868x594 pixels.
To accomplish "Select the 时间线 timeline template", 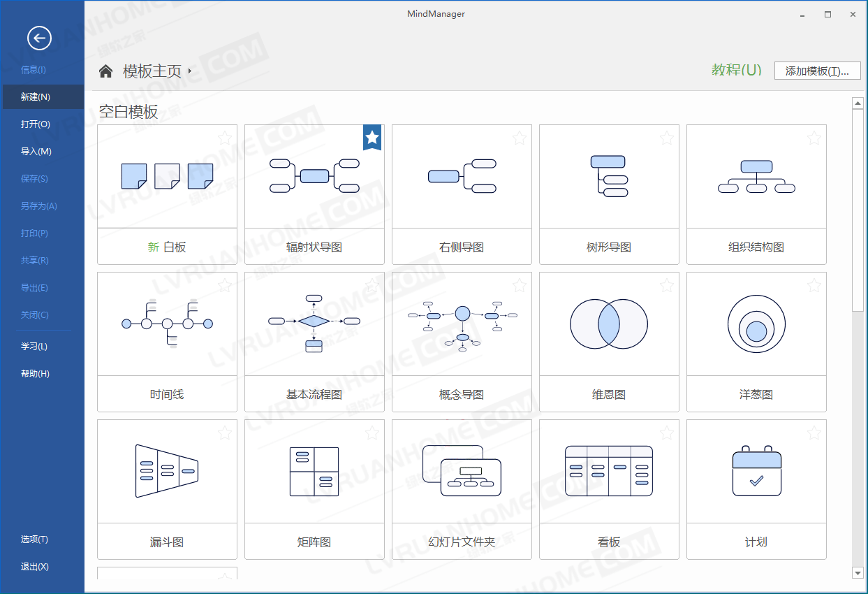I will point(167,341).
